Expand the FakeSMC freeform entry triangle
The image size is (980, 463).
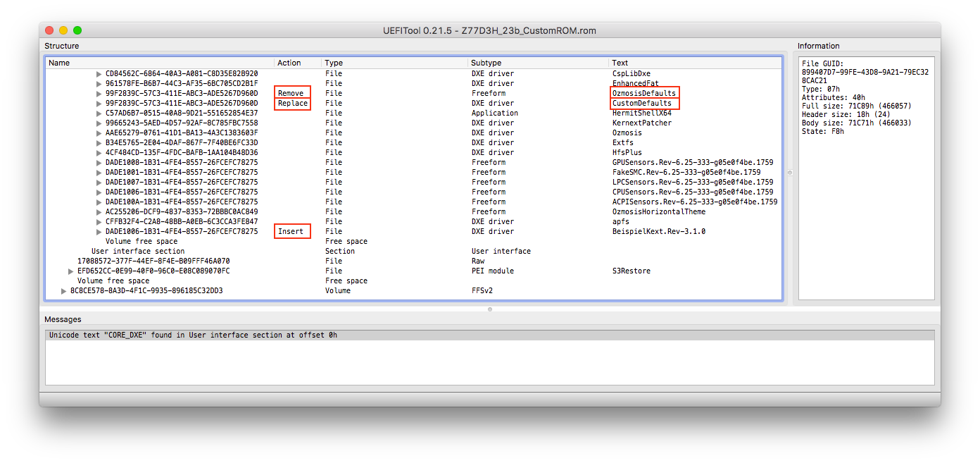99,172
